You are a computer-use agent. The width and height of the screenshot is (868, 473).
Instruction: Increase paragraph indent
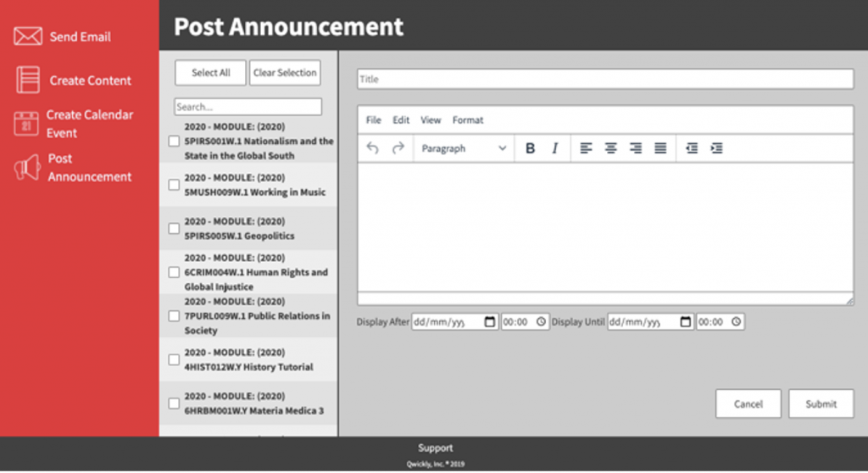pos(716,147)
